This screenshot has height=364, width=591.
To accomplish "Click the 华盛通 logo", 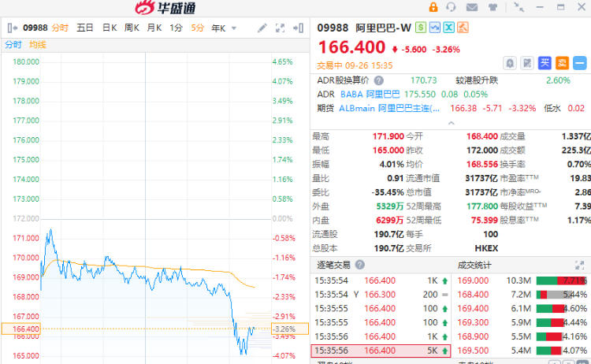I will [165, 8].
